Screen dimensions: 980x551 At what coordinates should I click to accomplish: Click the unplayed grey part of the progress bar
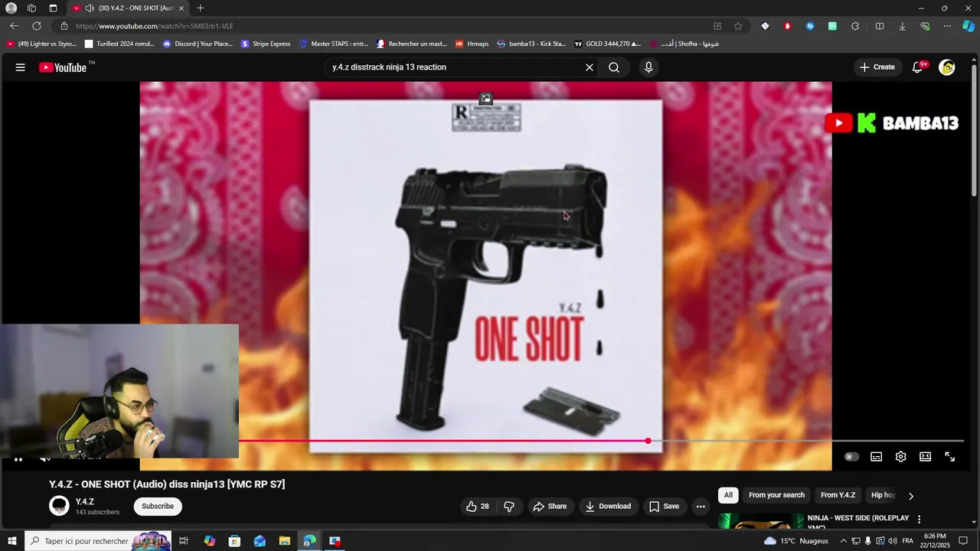point(808,441)
